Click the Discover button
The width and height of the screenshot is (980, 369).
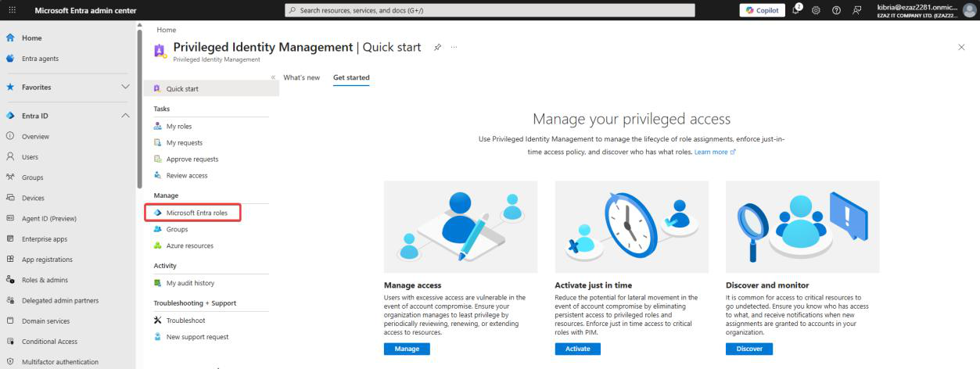[748, 349]
